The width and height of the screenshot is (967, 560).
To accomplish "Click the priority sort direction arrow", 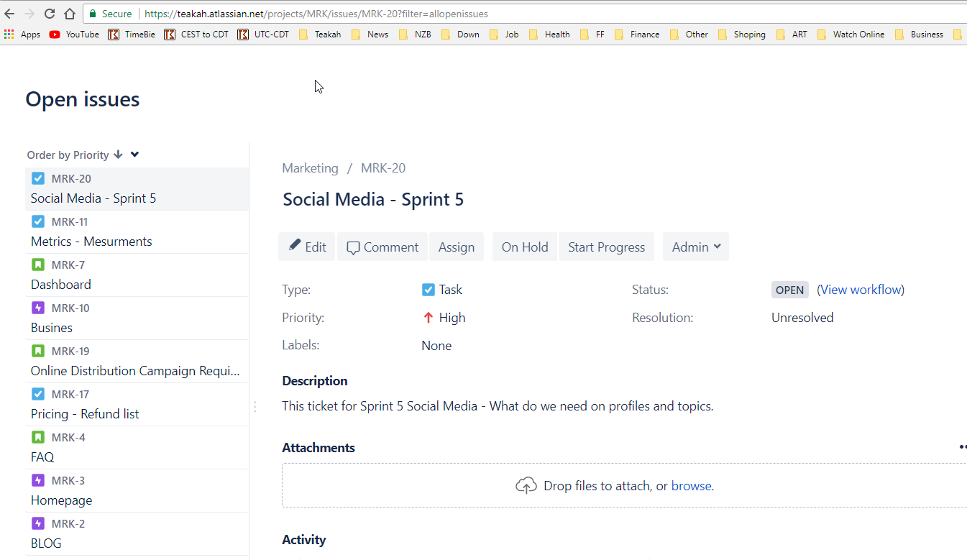I will coord(118,154).
